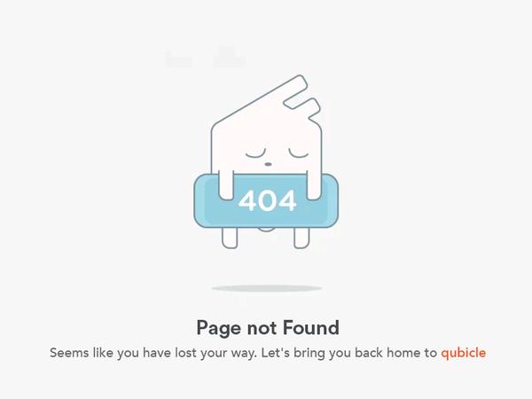The width and height of the screenshot is (532, 399).
Task: Click the small bump under the 404 sign
Action: [x=267, y=230]
